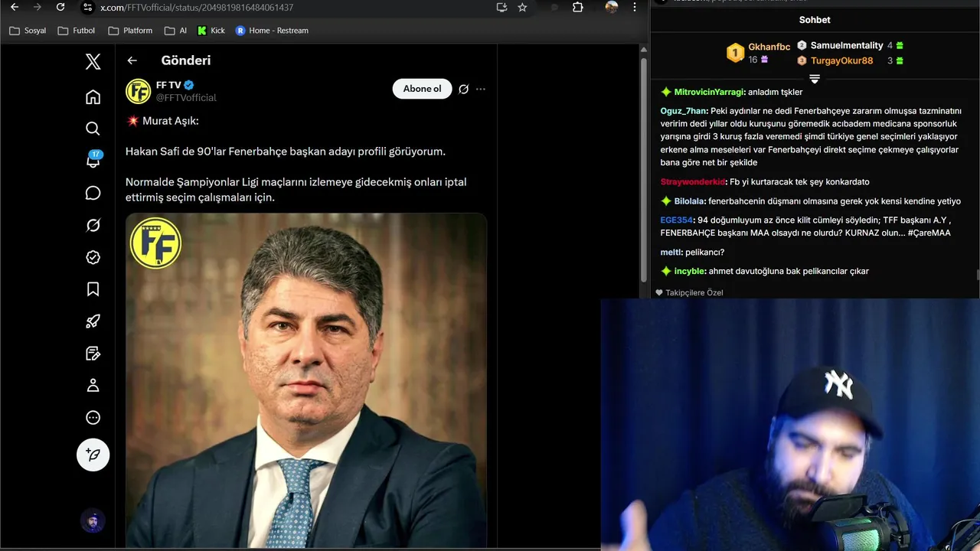The width and height of the screenshot is (980, 551).
Task: Open Samuelmentality leaderboard name
Action: (x=847, y=45)
